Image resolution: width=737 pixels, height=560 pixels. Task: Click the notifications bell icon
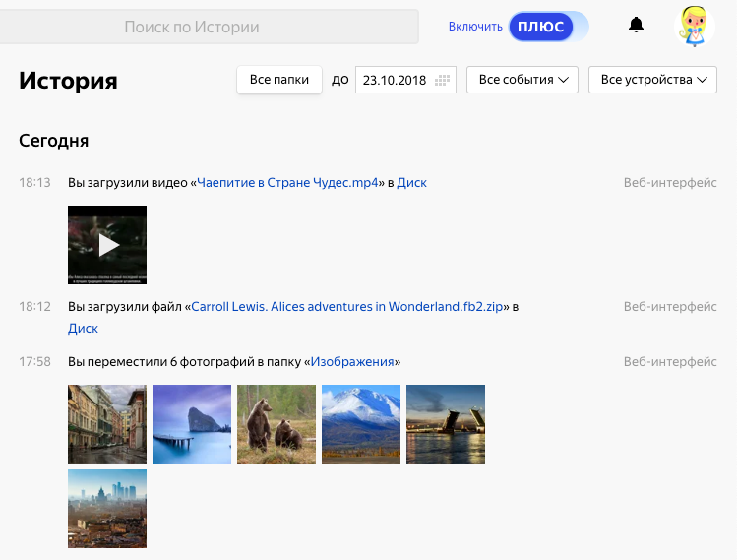636,26
